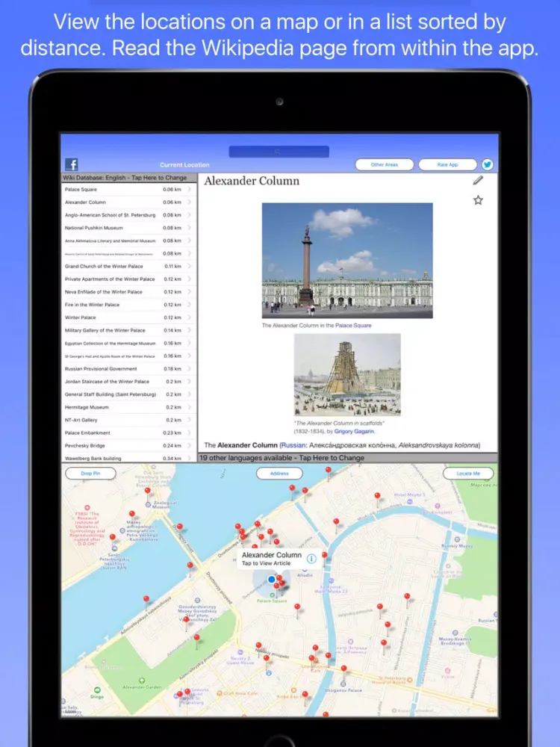Select Russian Provisional Government row
Image resolution: width=560 pixels, height=747 pixels.
(129, 369)
